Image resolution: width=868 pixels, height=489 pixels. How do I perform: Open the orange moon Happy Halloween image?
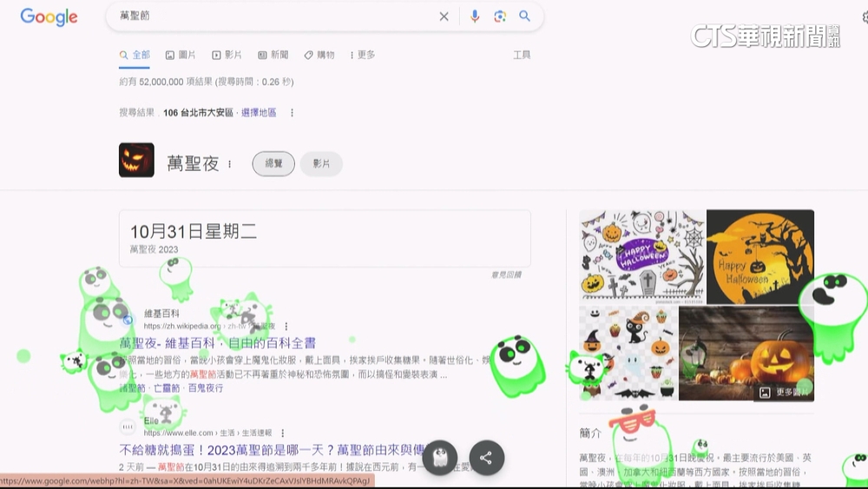click(760, 256)
